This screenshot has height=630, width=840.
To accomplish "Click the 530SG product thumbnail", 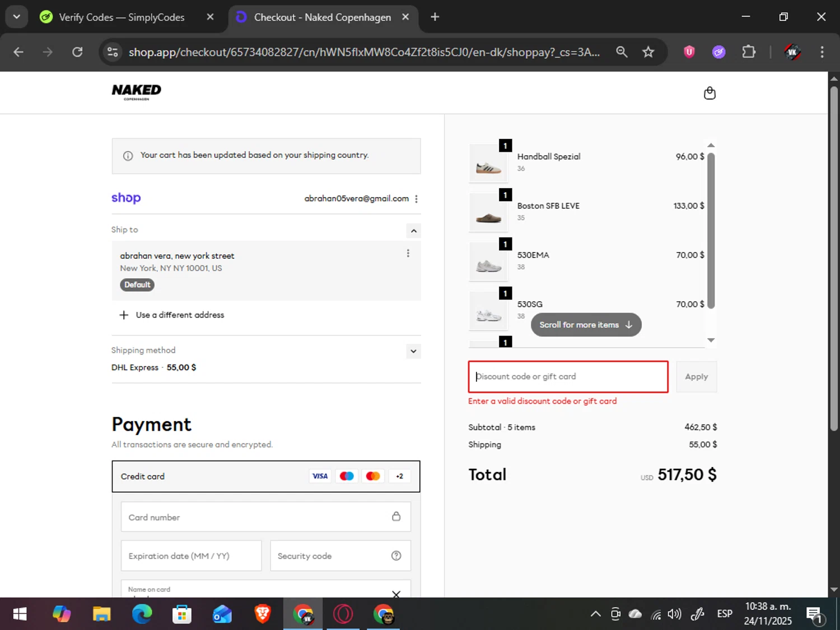I will tap(488, 311).
